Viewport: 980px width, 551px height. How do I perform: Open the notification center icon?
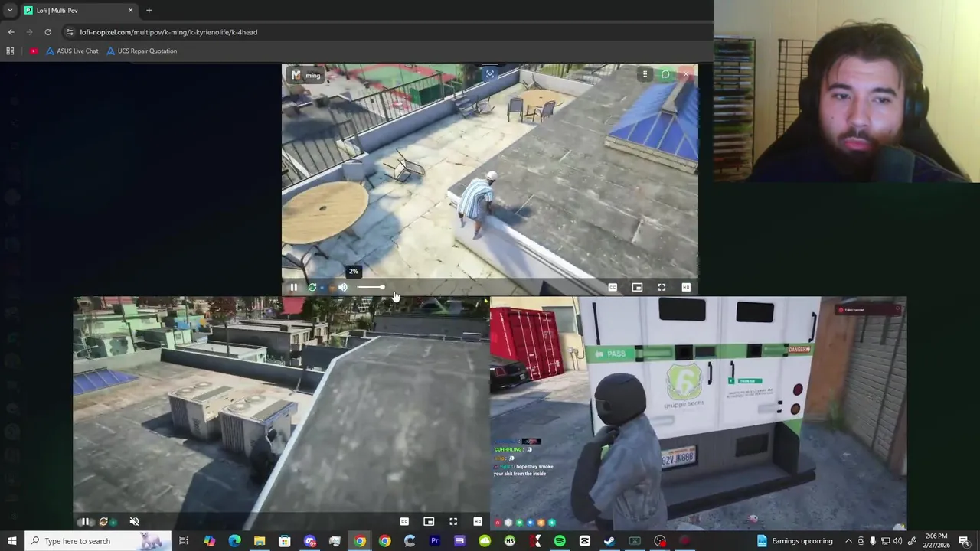click(964, 541)
